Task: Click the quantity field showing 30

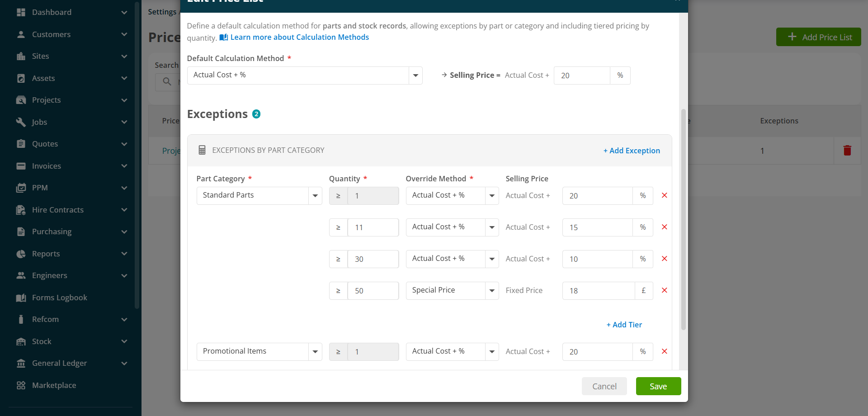Action: [373, 259]
